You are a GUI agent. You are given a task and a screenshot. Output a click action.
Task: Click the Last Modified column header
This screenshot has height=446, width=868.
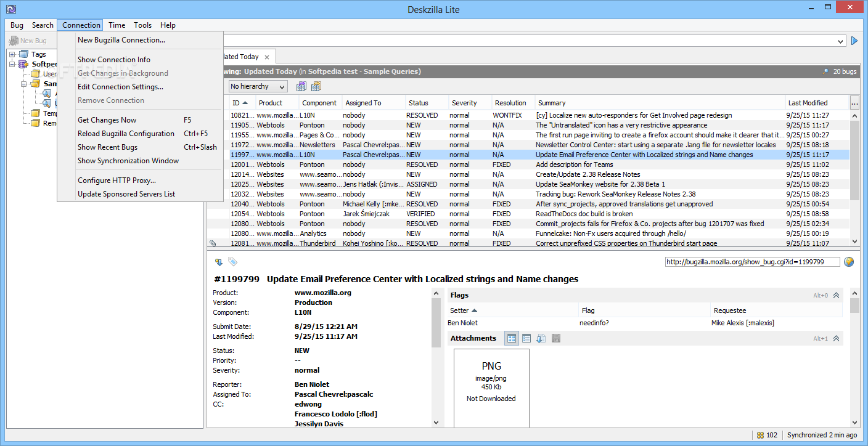(x=817, y=103)
